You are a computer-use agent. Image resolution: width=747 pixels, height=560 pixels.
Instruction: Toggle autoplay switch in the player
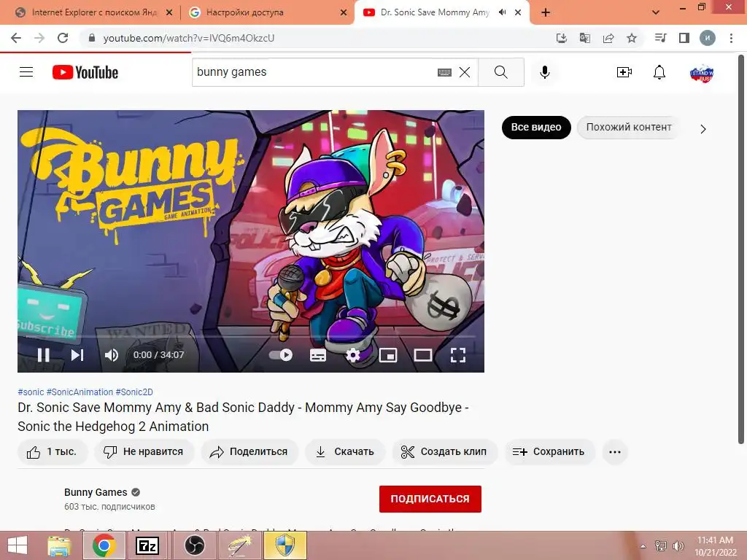coord(281,355)
